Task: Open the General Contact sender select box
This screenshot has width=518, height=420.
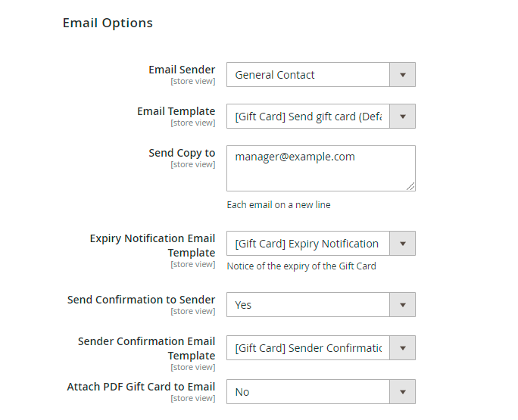Action: pyautogui.click(x=308, y=75)
